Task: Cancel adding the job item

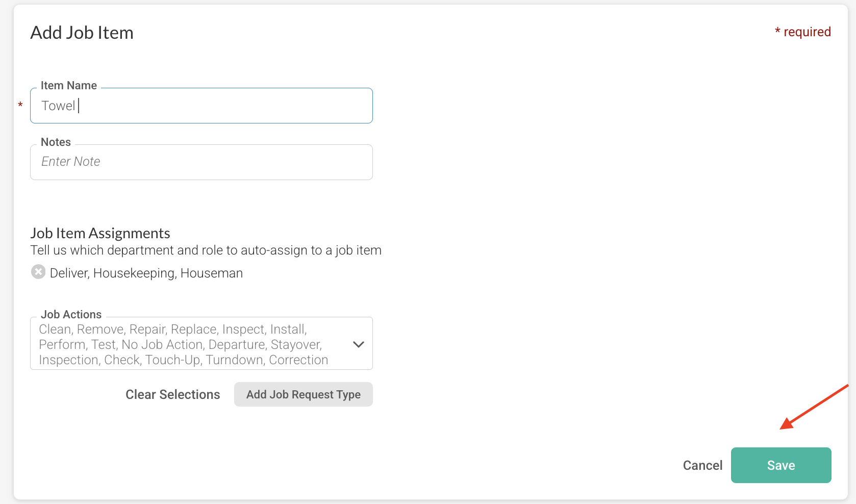Action: tap(702, 465)
